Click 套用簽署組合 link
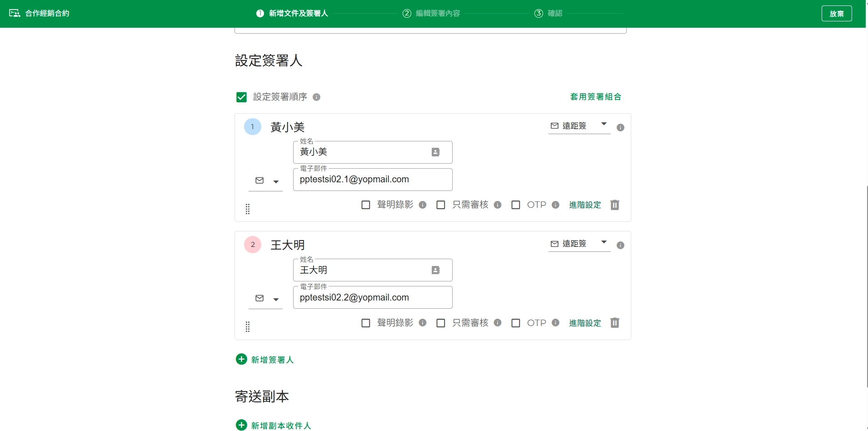This screenshot has height=431, width=868. [x=596, y=96]
